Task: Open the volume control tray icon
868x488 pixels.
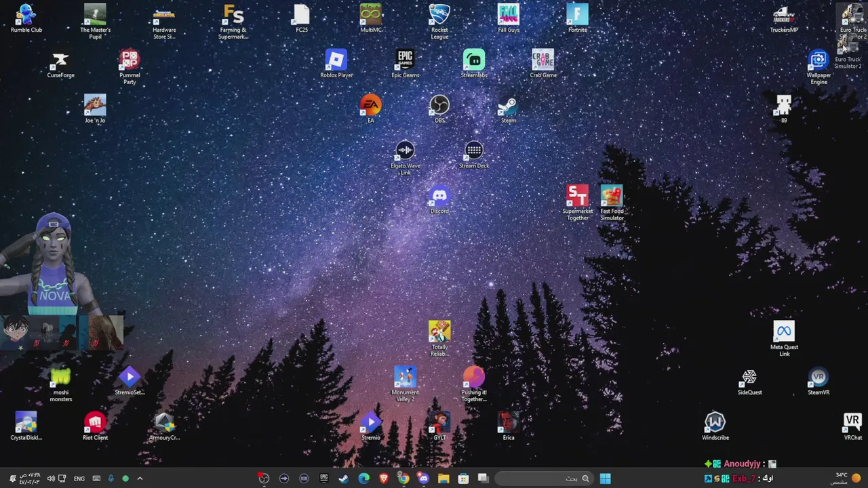Action: click(x=50, y=479)
